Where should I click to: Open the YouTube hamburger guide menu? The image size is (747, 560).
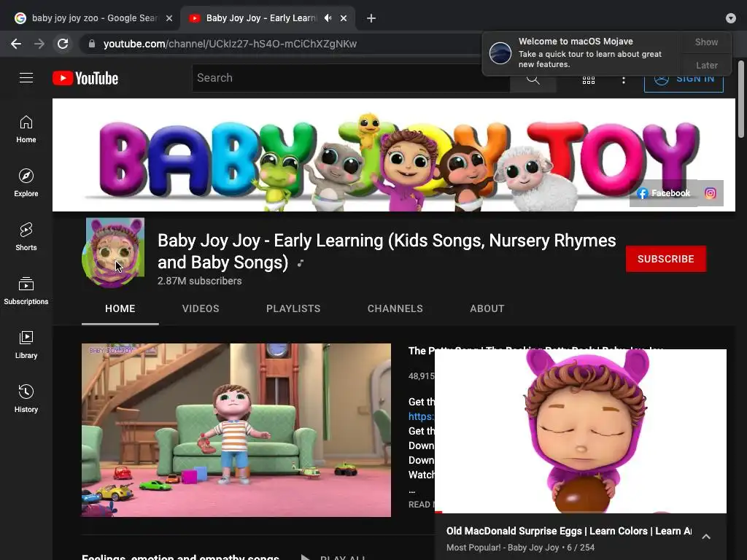(x=26, y=77)
